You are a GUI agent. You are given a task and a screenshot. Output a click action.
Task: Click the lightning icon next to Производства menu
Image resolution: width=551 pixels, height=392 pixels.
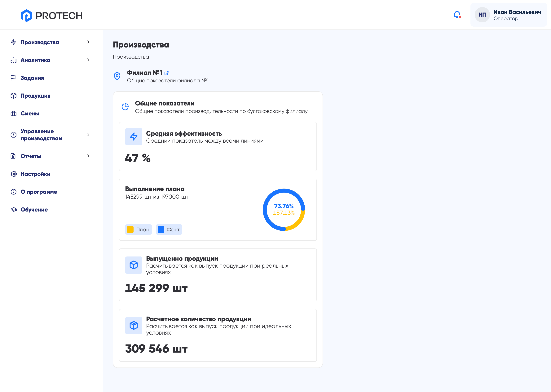[14, 42]
